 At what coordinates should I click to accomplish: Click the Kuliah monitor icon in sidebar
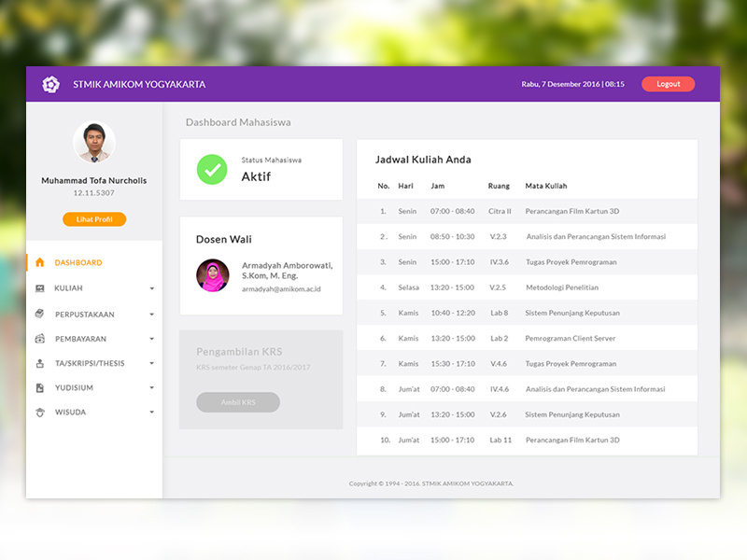click(x=38, y=288)
